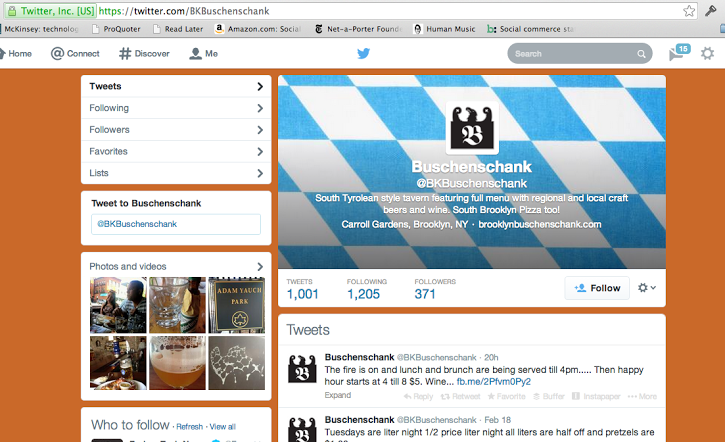Select Favorites in sidebar list

tap(176, 152)
